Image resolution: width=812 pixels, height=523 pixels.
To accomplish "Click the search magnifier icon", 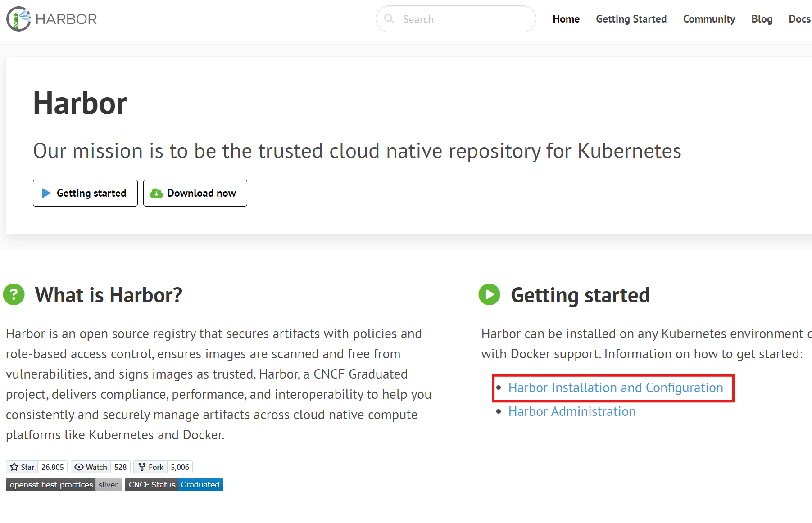I will pos(389,19).
